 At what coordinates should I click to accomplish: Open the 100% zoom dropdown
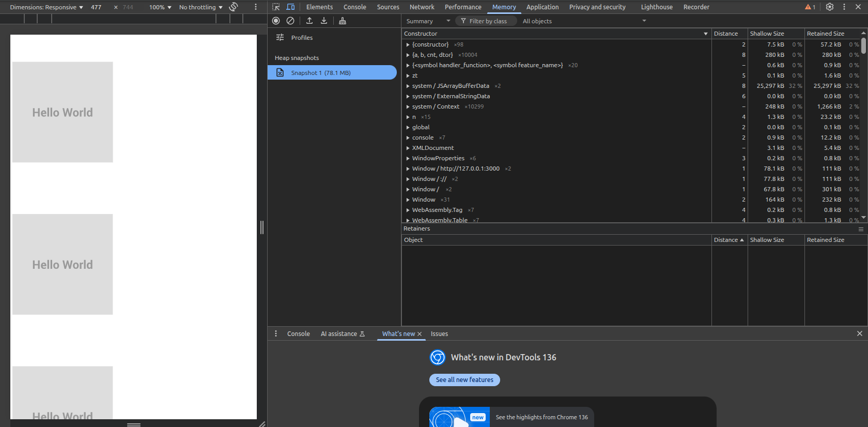click(x=160, y=7)
